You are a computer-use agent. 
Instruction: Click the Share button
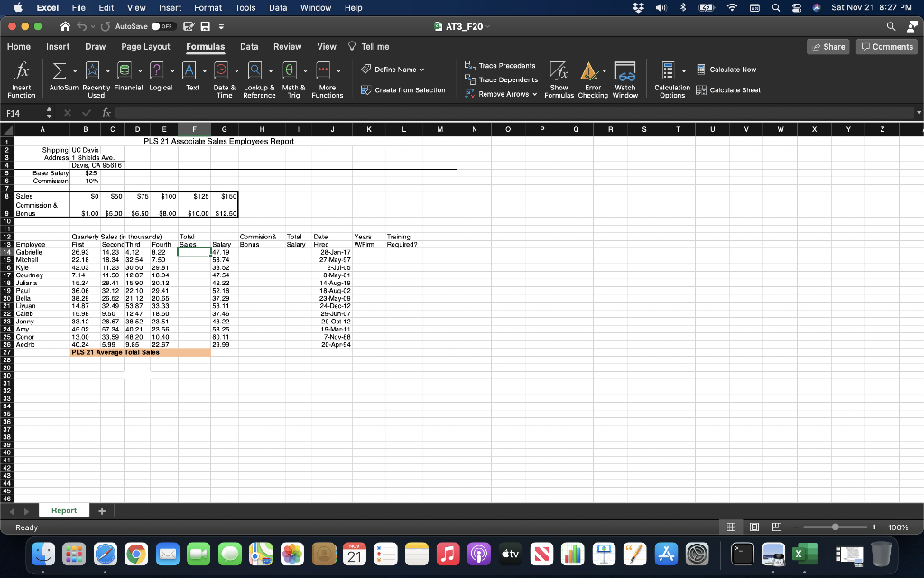[x=828, y=47]
